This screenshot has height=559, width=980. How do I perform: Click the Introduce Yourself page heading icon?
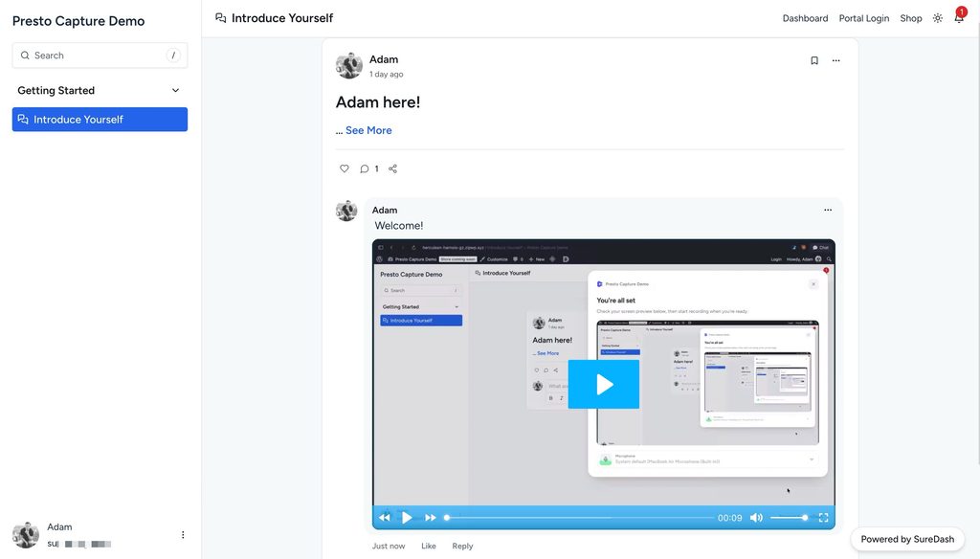point(221,18)
